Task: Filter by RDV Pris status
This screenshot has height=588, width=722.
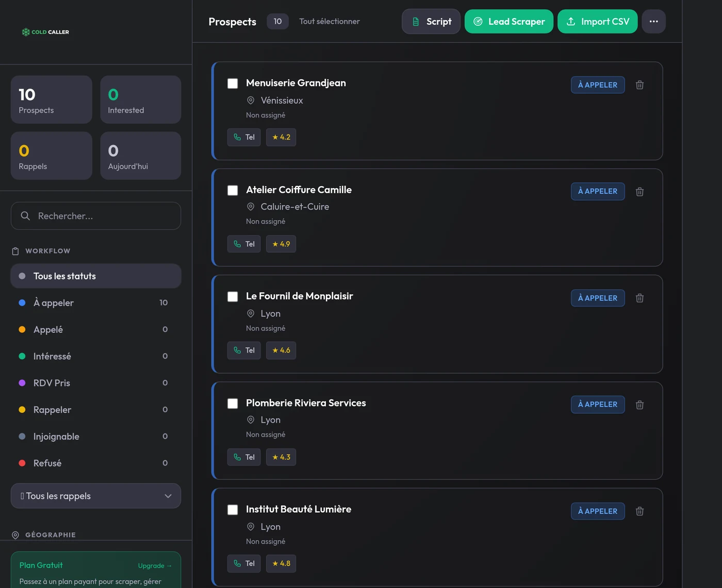Action: (96, 383)
